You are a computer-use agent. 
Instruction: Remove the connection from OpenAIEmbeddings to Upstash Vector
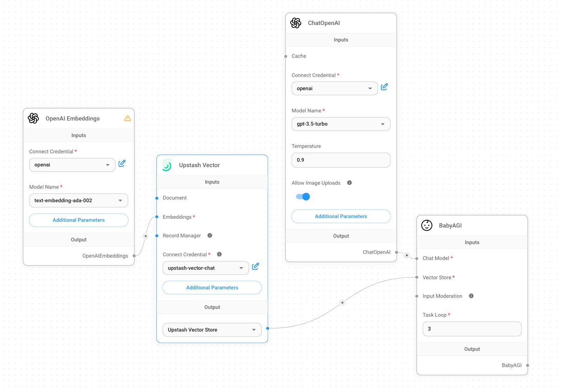click(x=146, y=236)
